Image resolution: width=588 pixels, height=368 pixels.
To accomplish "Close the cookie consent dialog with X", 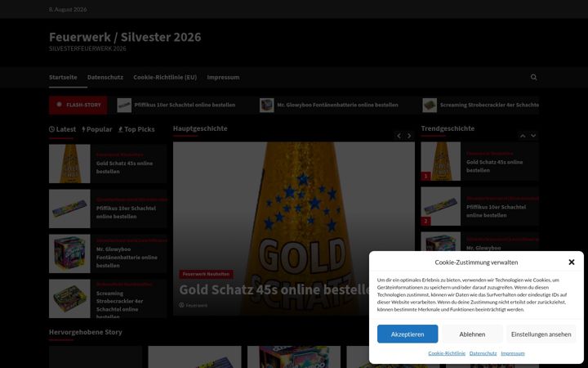I will (572, 263).
